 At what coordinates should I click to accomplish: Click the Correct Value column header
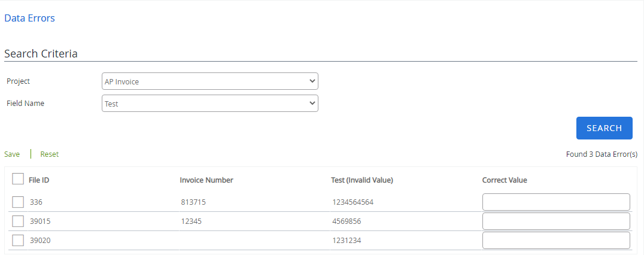pyautogui.click(x=505, y=180)
